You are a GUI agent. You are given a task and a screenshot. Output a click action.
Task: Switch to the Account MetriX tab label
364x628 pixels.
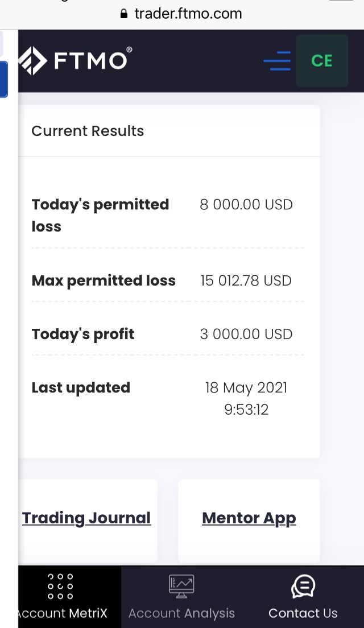click(x=63, y=613)
